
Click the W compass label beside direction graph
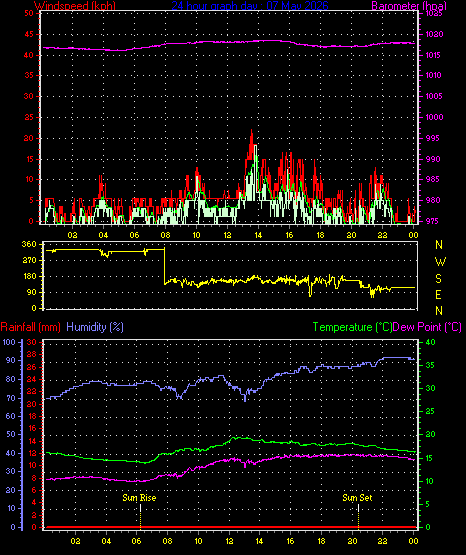(440, 262)
